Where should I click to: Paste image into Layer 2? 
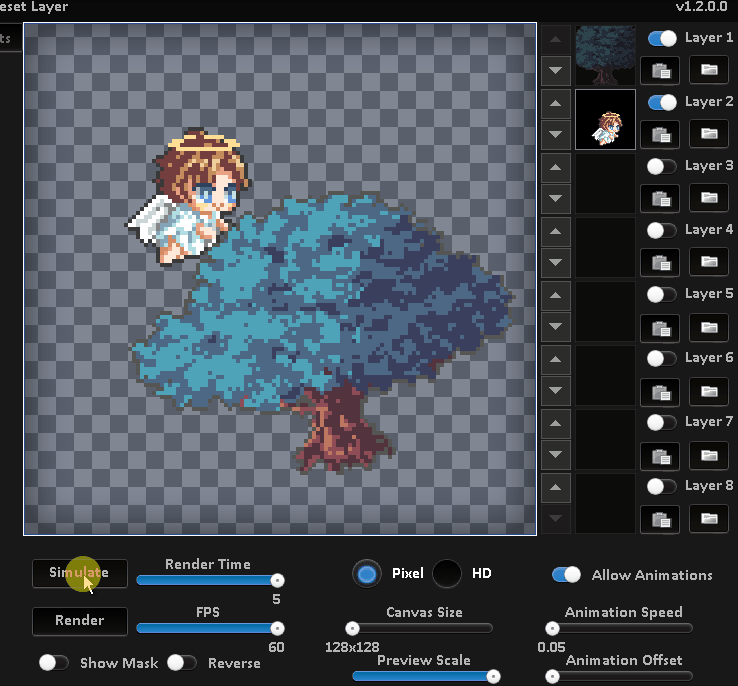click(x=660, y=135)
